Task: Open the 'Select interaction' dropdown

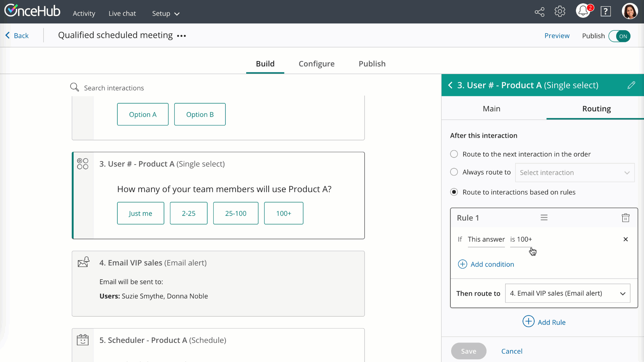Action: (x=574, y=173)
